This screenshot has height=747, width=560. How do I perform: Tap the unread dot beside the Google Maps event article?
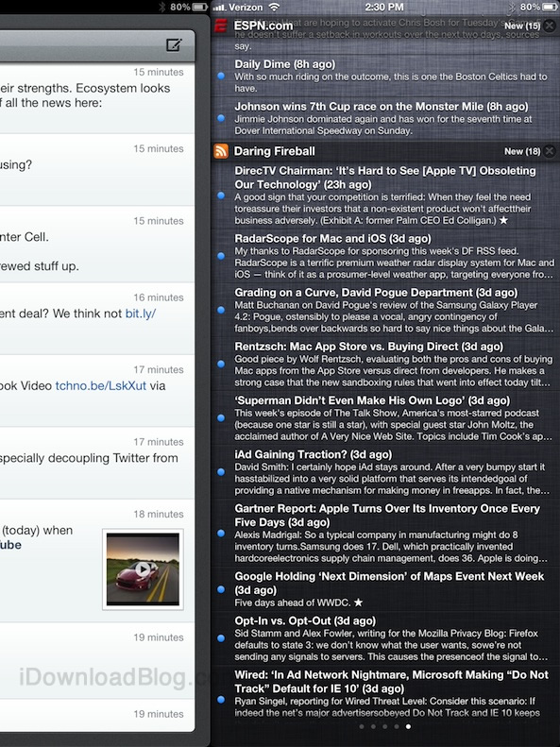[x=221, y=589]
